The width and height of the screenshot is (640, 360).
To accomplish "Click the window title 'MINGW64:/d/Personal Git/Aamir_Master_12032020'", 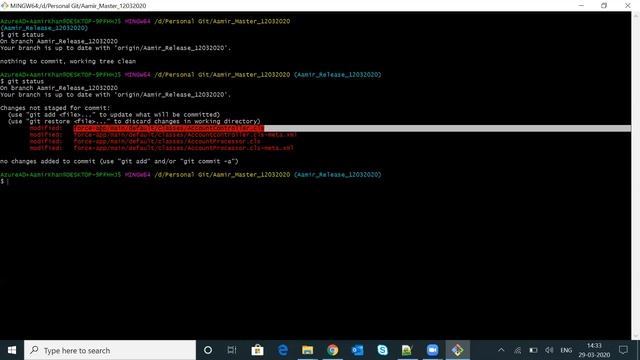I will [78, 6].
